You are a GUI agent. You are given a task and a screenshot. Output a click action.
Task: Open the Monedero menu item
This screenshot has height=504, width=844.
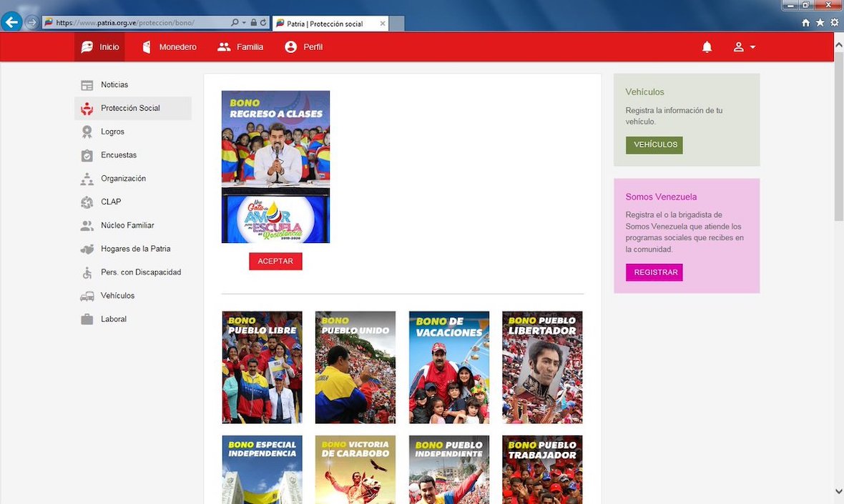click(x=170, y=47)
